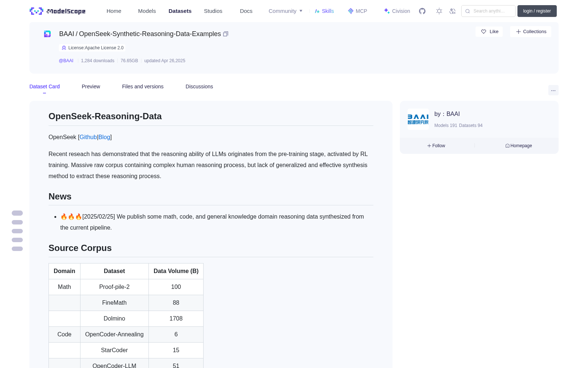Open the more options ellipsis button
The height and width of the screenshot is (368, 588).
point(553,90)
